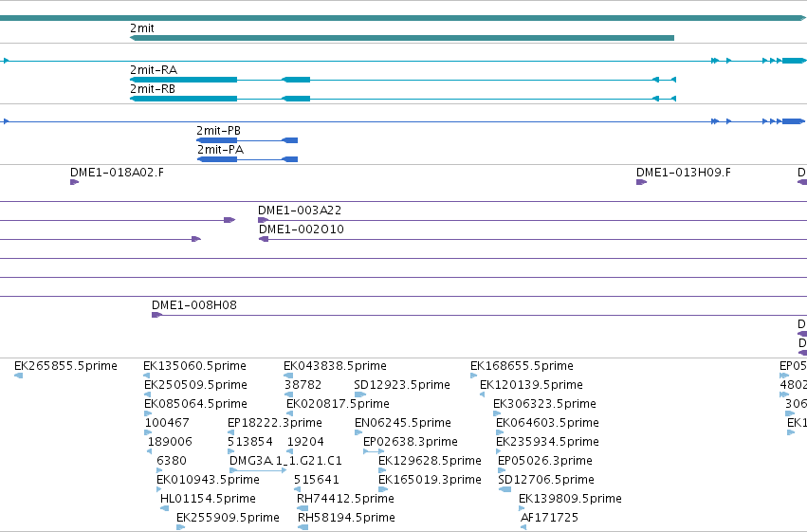Open the 2mit-PB protein feature label
Viewport: 807px width, 532px height.
point(219,131)
